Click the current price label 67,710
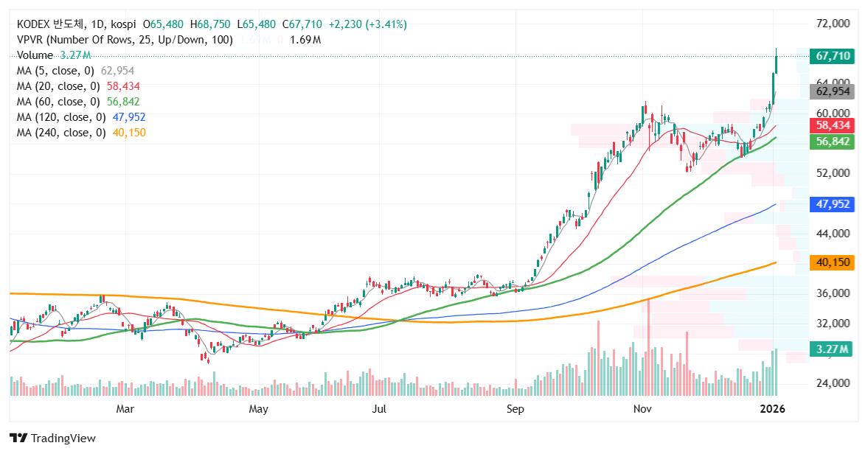Screen dimensions: 868x454 coord(832,56)
